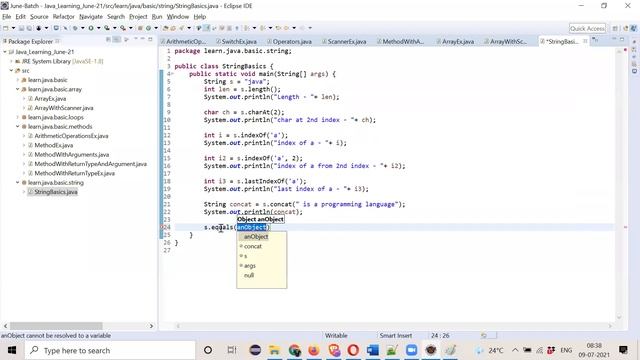Collapse all in Package Explorer
This screenshot has height=360, width=640.
pos(109,40)
